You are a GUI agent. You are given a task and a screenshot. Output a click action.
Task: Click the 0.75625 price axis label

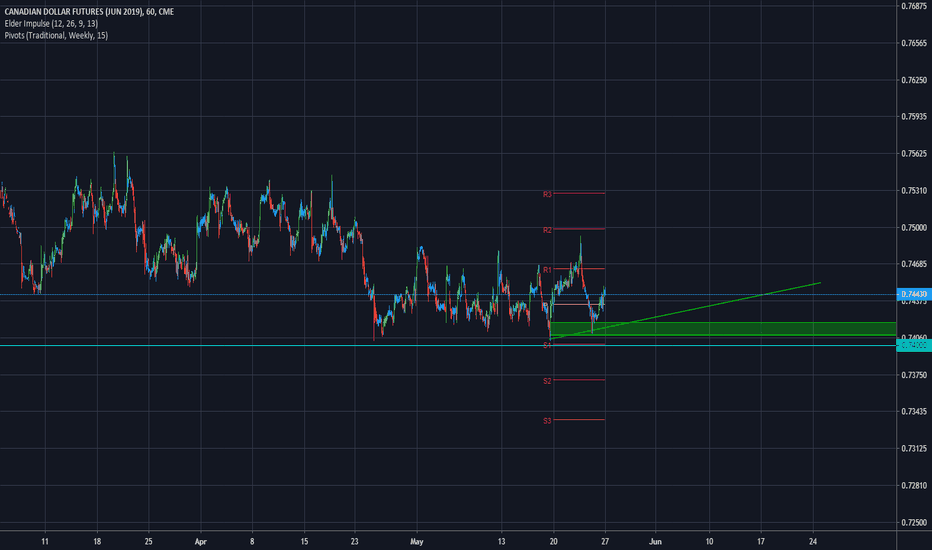[914, 154]
